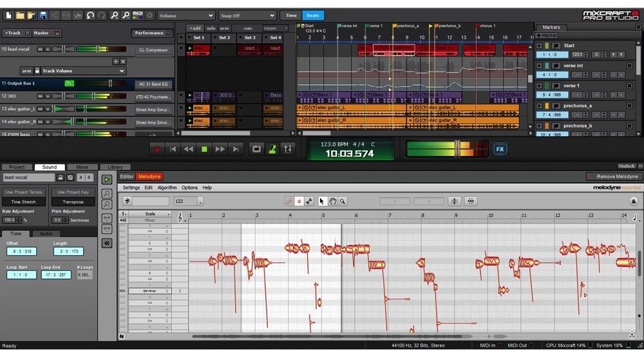Click the Undock button

tap(627, 166)
